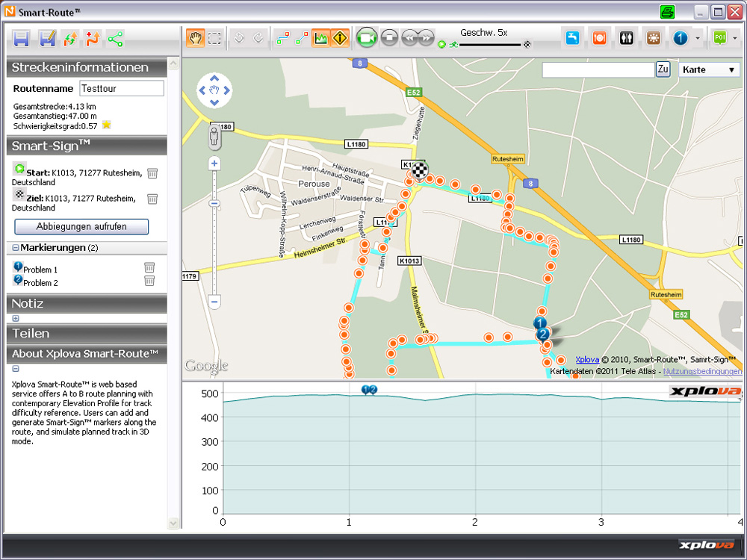Open the Notiz panel header
This screenshot has width=747, height=560.
(87, 303)
